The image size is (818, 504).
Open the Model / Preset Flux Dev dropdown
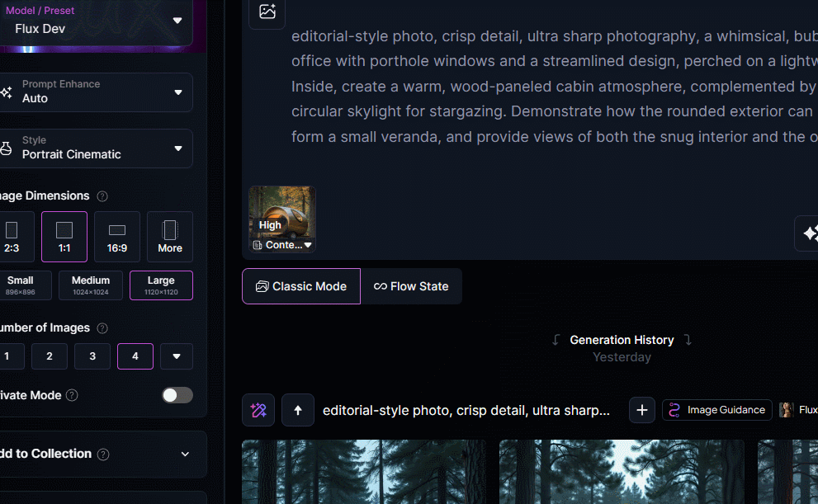coord(96,22)
